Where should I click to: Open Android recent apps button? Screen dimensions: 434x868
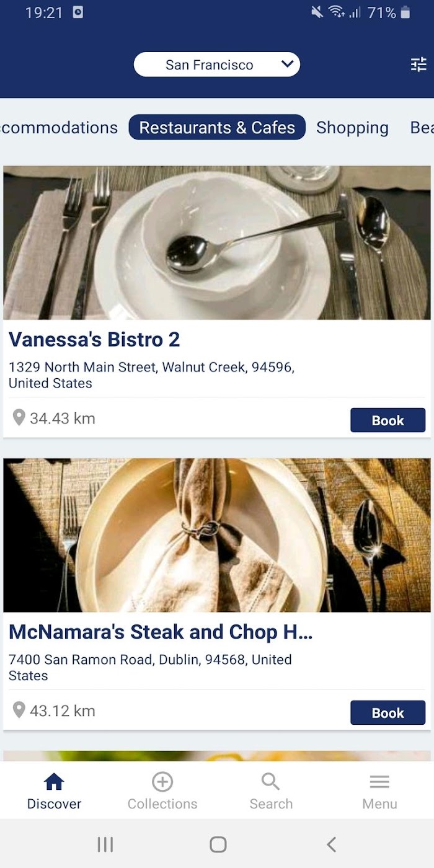click(x=105, y=844)
